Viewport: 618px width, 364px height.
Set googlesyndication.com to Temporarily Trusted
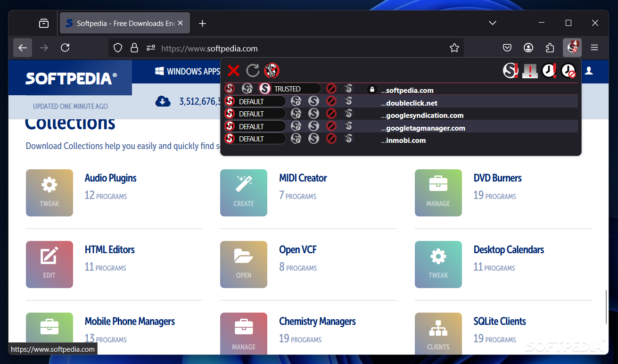[296, 114]
